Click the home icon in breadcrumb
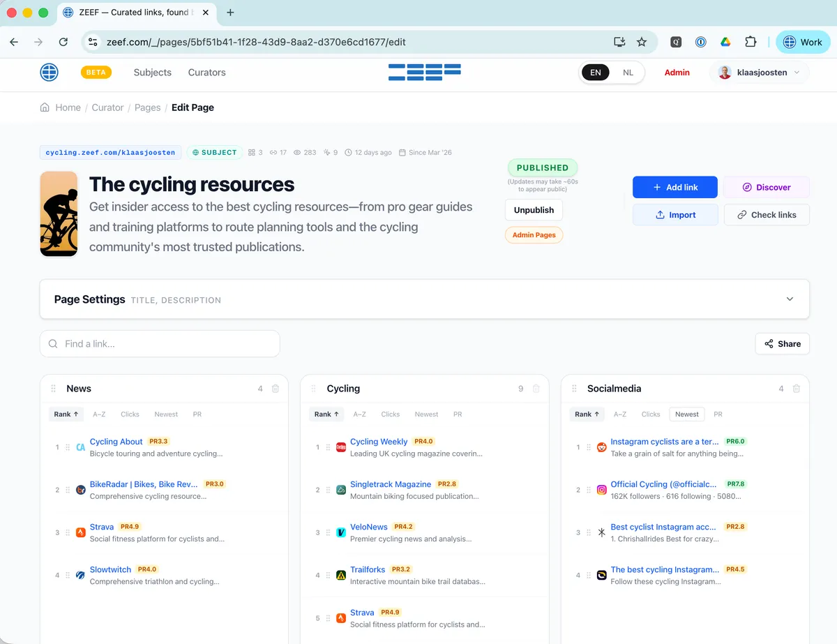This screenshot has width=837, height=644. [x=45, y=107]
